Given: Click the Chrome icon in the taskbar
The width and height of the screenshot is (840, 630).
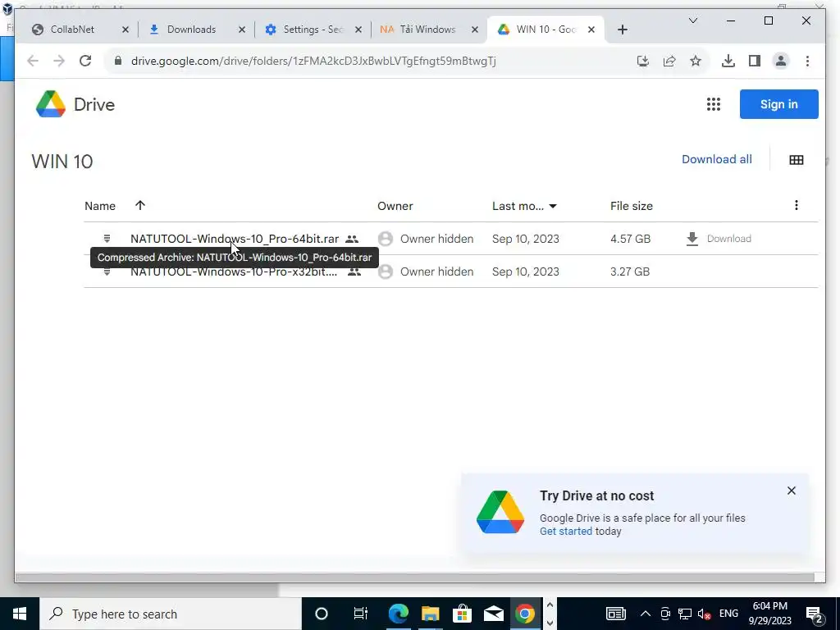Looking at the screenshot, I should click(525, 614).
